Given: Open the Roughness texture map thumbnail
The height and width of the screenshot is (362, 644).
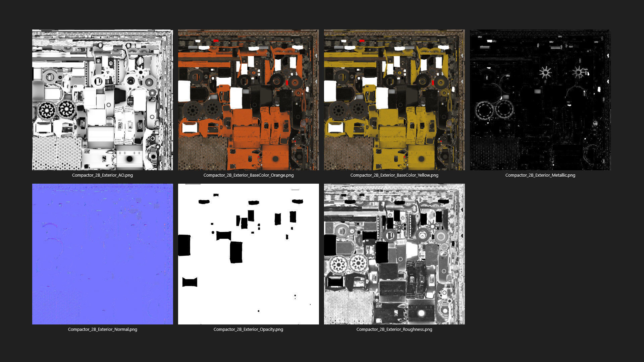Looking at the screenshot, I should pyautogui.click(x=394, y=254).
